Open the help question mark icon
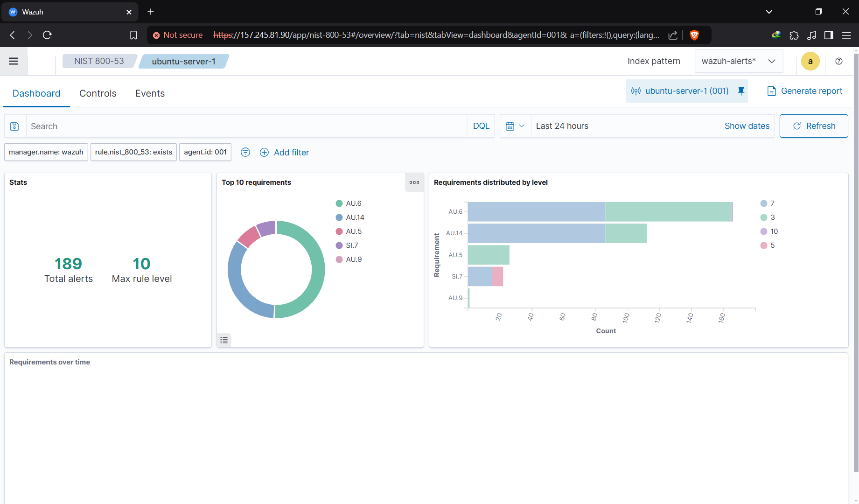Viewport: 859px width, 504px height. [x=839, y=61]
